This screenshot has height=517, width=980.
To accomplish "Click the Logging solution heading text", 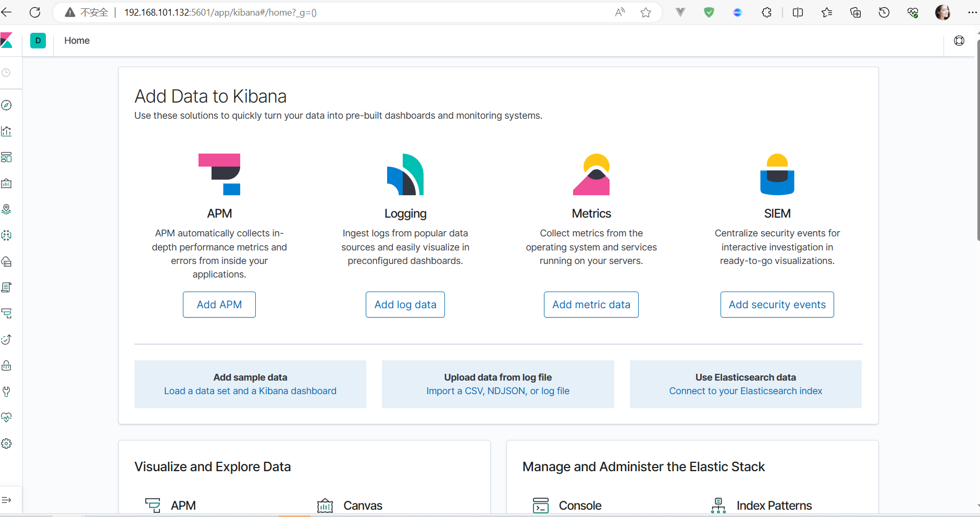I will click(405, 213).
